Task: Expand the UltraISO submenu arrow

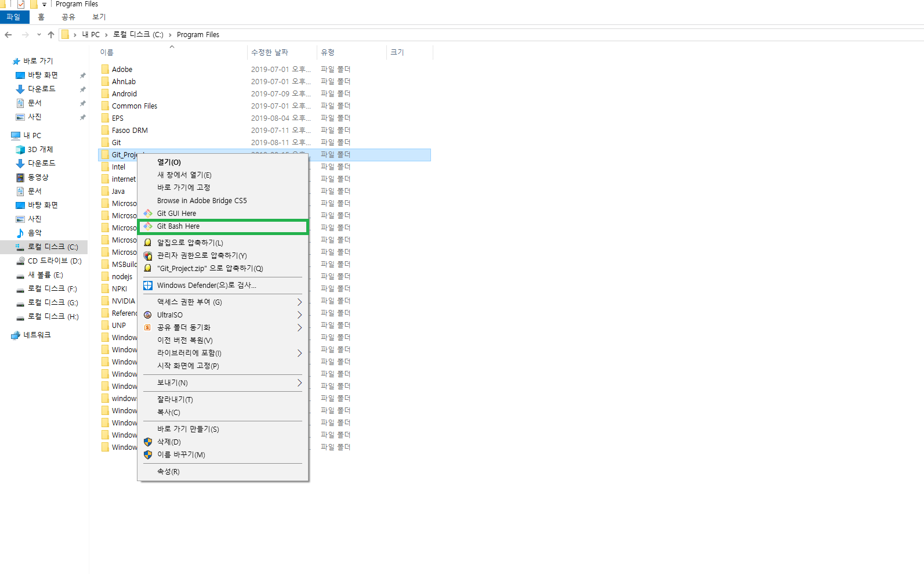Action: (x=299, y=315)
